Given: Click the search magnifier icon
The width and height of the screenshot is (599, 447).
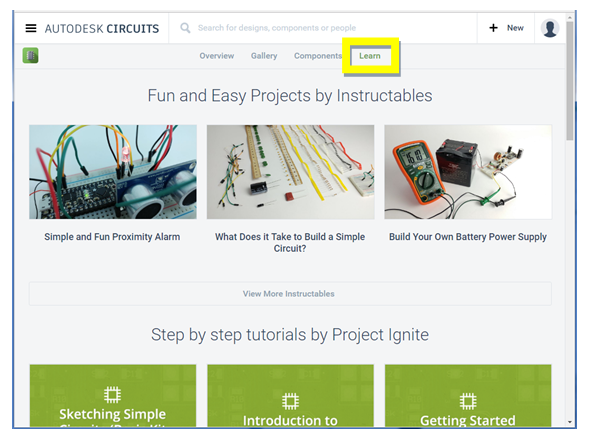Looking at the screenshot, I should tap(185, 28).
